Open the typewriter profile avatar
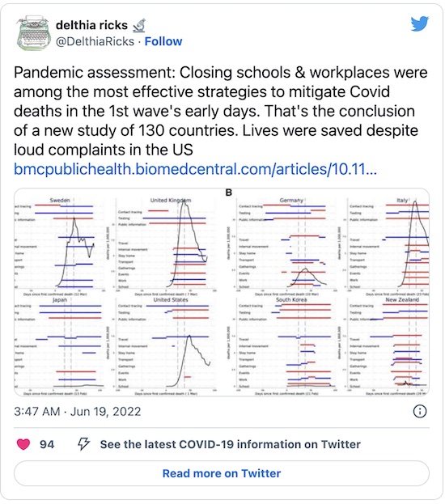 [34, 33]
